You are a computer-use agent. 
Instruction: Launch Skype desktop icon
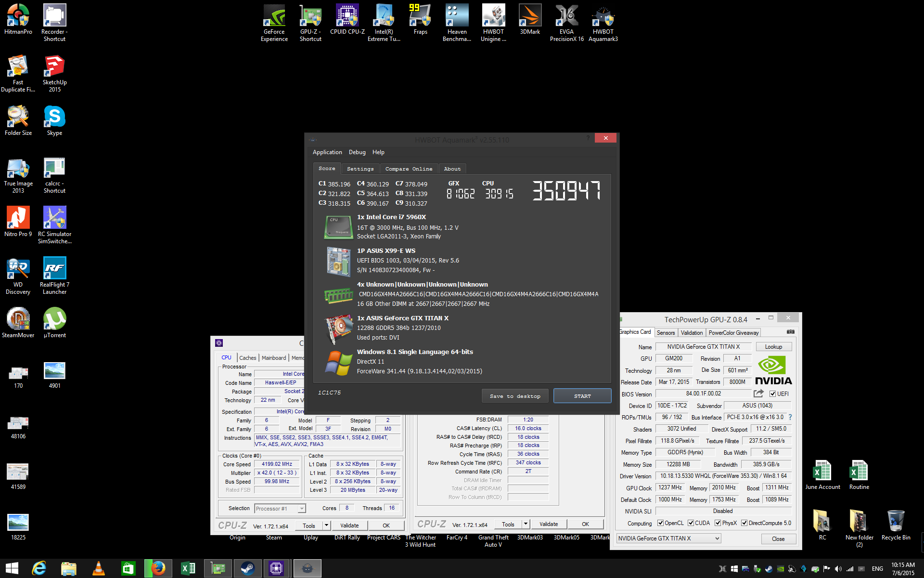[x=54, y=120]
